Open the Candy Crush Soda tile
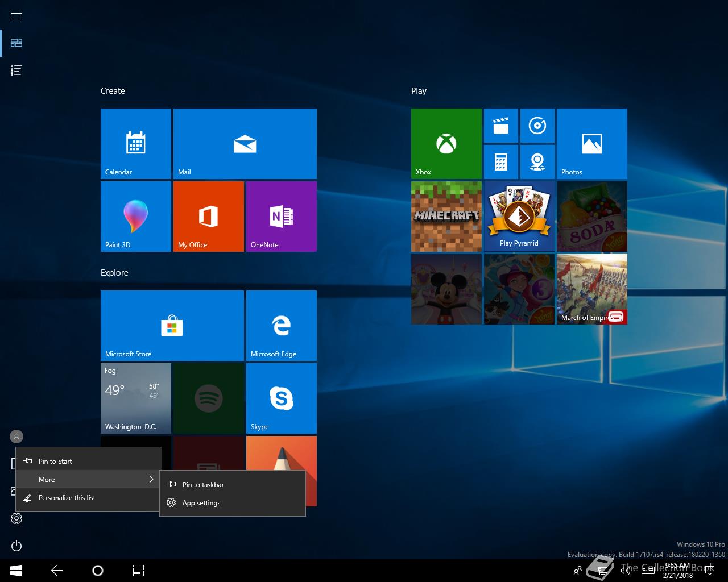Image resolution: width=728 pixels, height=582 pixels. pos(592,217)
